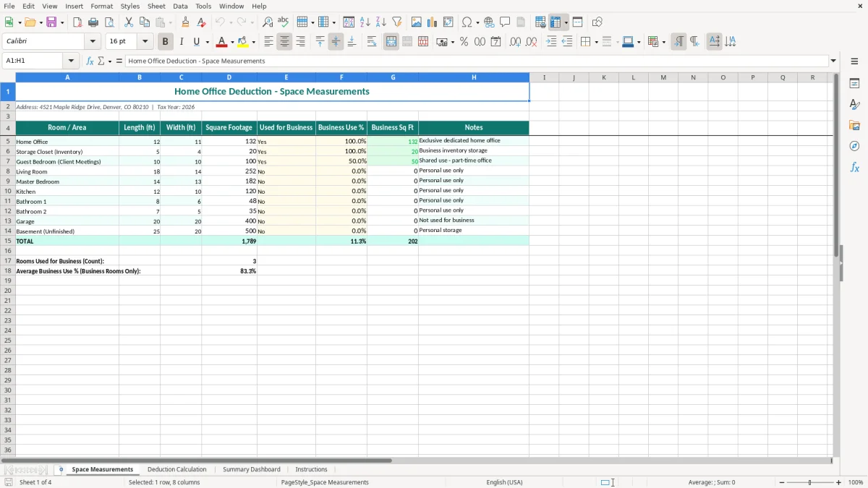Viewport: 868px width, 488px height.
Task: Open the borders dropdown arrow
Action: tap(596, 42)
